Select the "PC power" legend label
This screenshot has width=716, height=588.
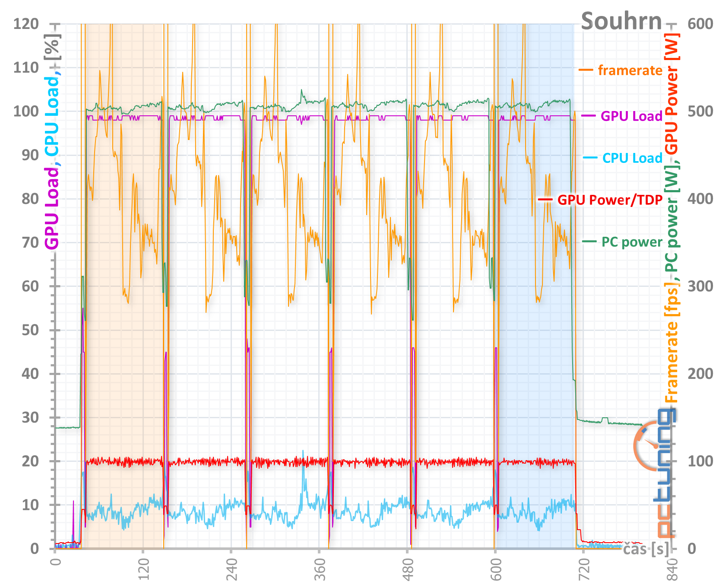coord(632,242)
